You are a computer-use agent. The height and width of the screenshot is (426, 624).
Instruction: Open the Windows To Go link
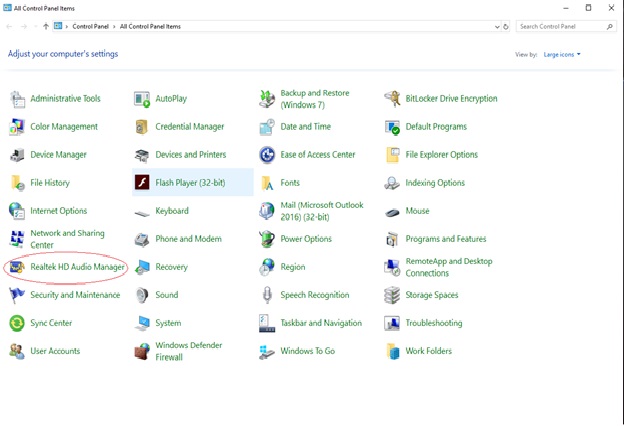308,351
